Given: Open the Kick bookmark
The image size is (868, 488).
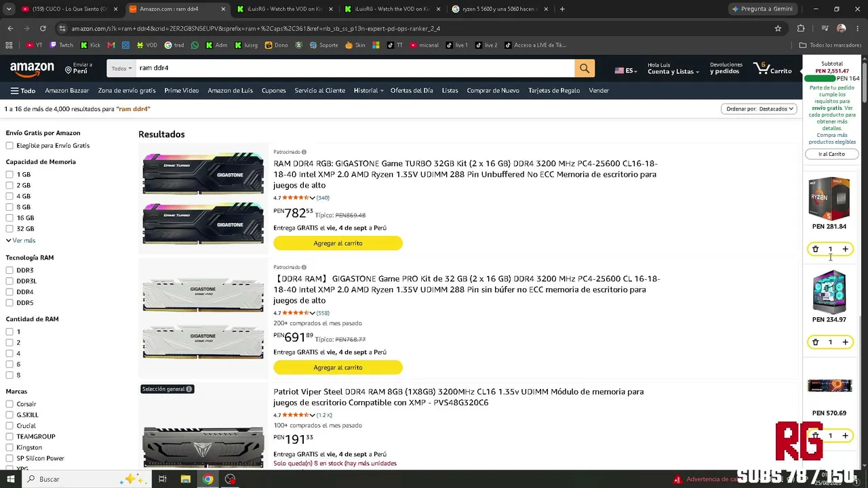Looking at the screenshot, I should click(x=90, y=45).
